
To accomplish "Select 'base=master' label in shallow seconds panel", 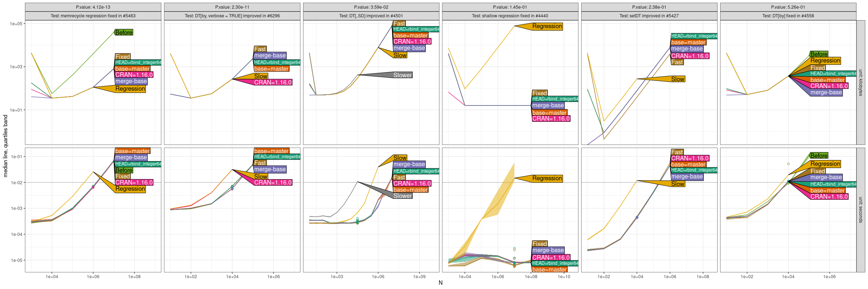I will [x=550, y=270].
